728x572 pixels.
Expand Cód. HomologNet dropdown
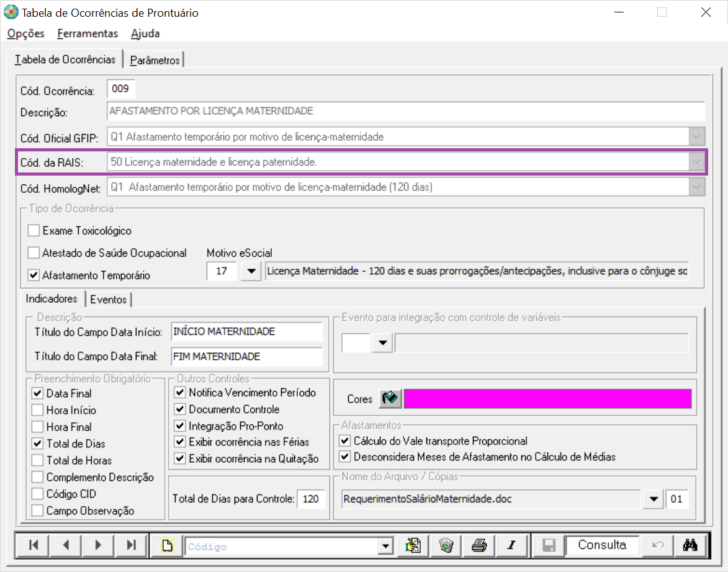click(x=696, y=187)
